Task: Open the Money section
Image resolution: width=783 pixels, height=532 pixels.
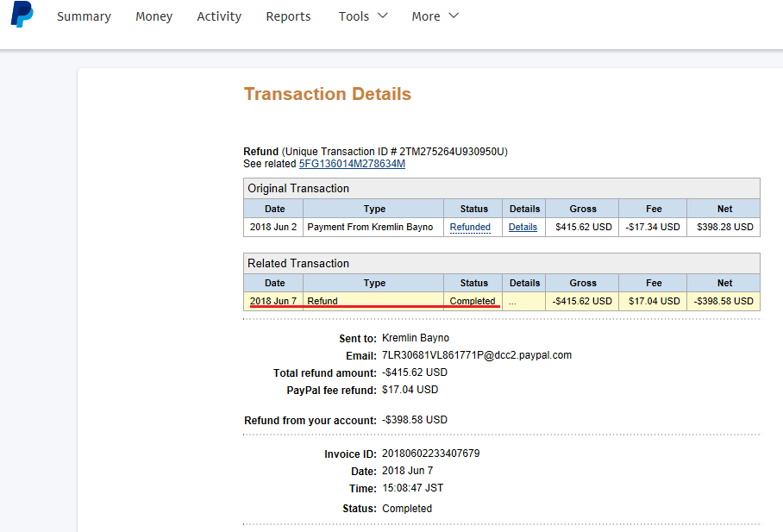Action: [x=153, y=16]
